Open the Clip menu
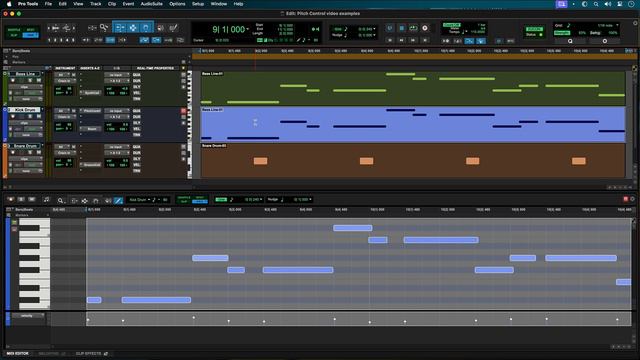The width and height of the screenshot is (640, 360). [x=112, y=4]
